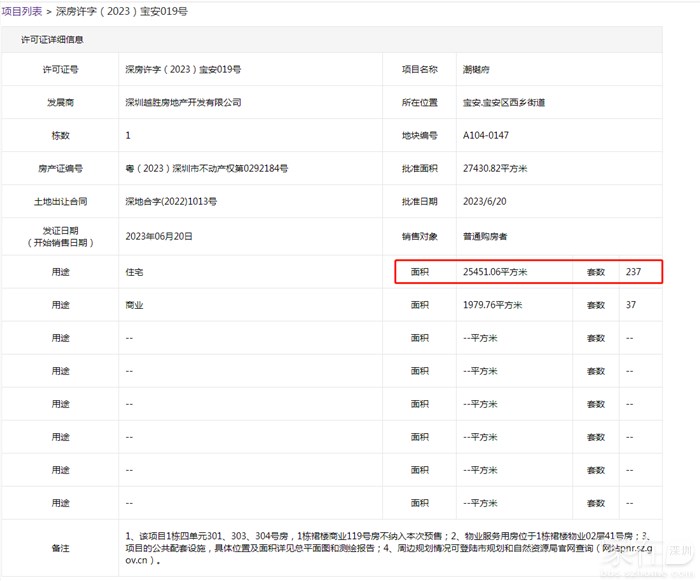This screenshot has height=581, width=700.
Task: Select the project name 潮樾府
Action: click(476, 70)
